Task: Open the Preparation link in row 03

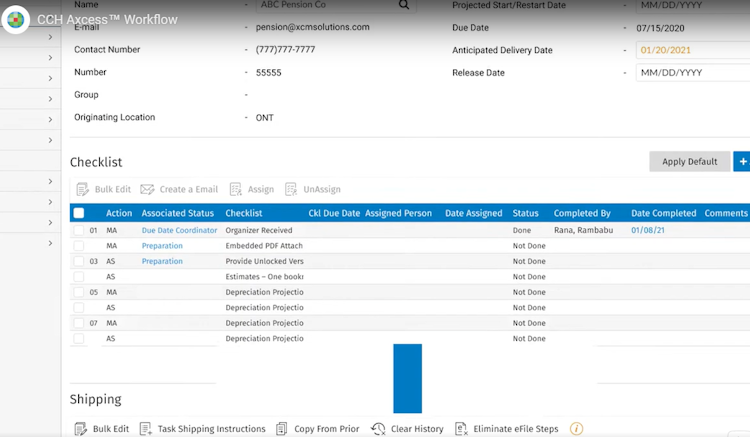Action: click(x=162, y=261)
